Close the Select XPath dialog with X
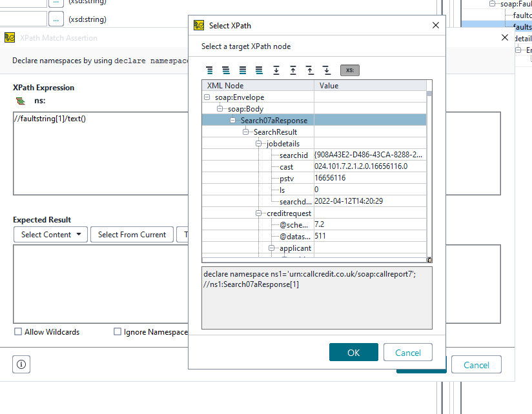The width and height of the screenshot is (532, 414). point(436,26)
